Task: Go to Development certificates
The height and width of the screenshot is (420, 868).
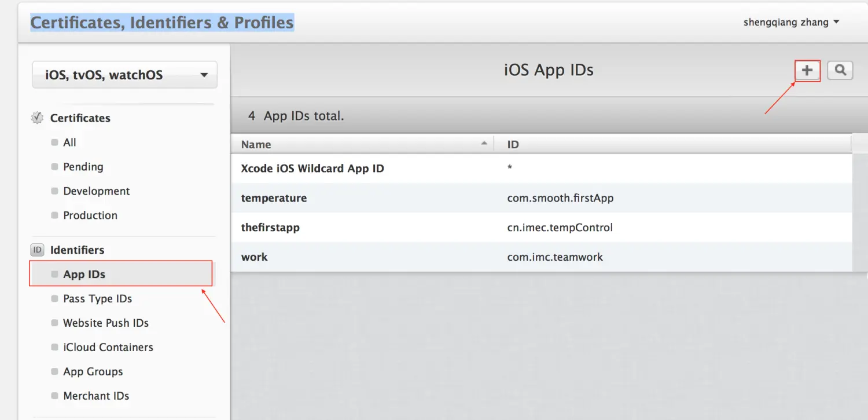Action: click(x=96, y=191)
